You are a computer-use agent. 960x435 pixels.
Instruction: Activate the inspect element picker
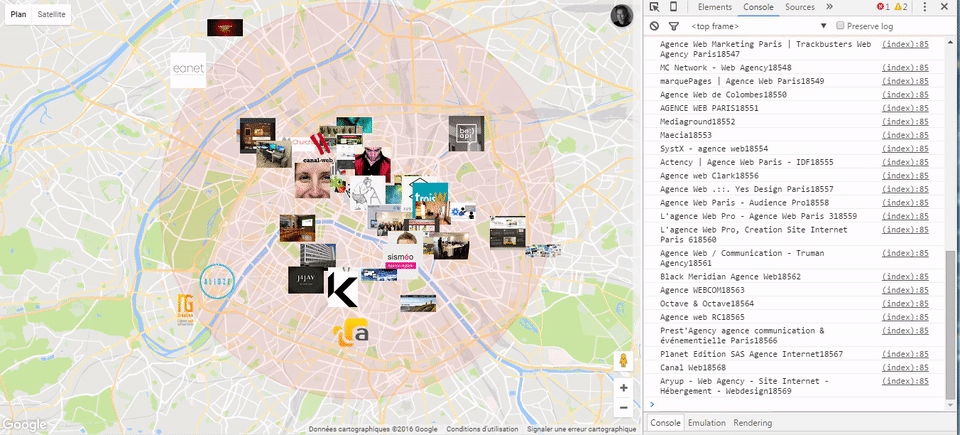pos(655,7)
